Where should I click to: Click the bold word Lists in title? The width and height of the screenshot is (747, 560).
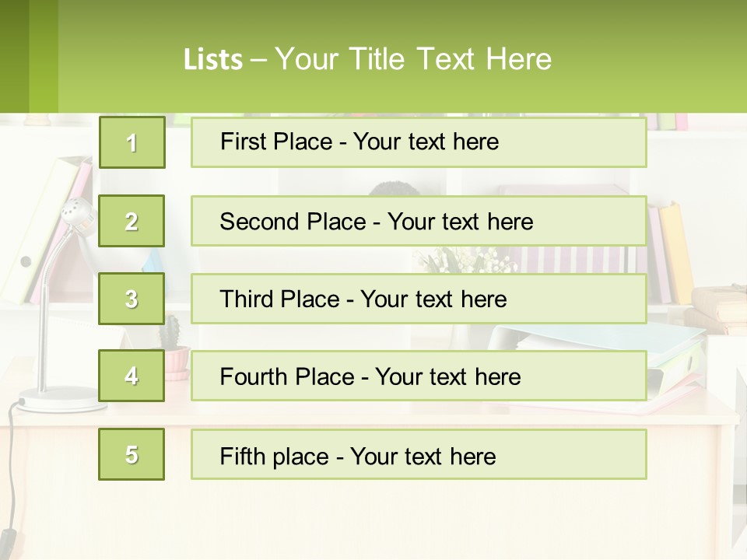pos(213,60)
